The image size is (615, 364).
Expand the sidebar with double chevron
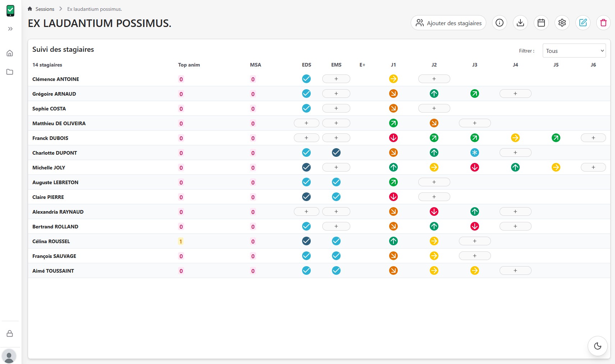(x=10, y=29)
